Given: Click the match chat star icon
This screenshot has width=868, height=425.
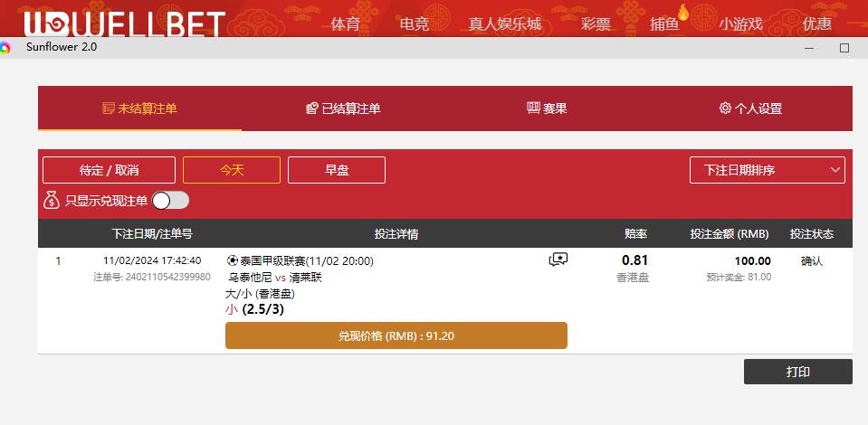Looking at the screenshot, I should [558, 260].
